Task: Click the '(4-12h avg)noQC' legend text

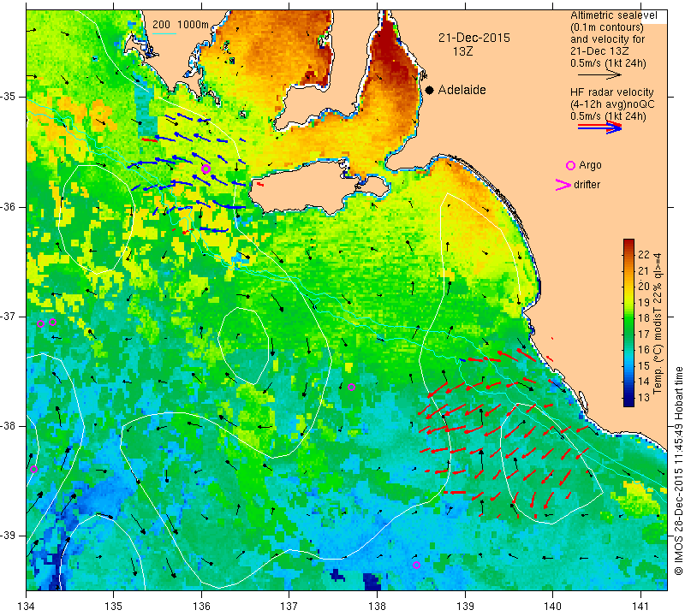Action: [612, 104]
